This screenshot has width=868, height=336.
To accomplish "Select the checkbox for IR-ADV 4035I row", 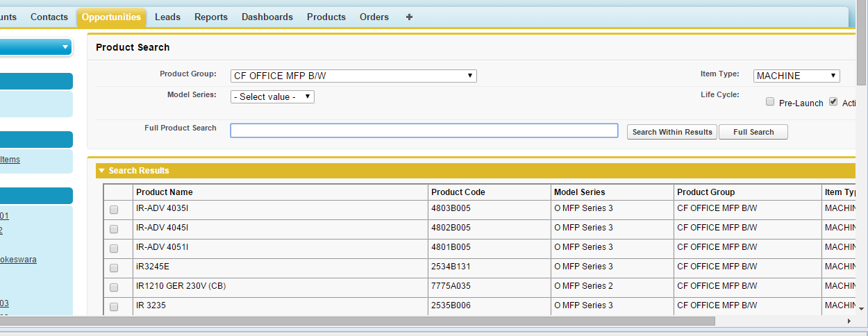I will click(x=114, y=210).
